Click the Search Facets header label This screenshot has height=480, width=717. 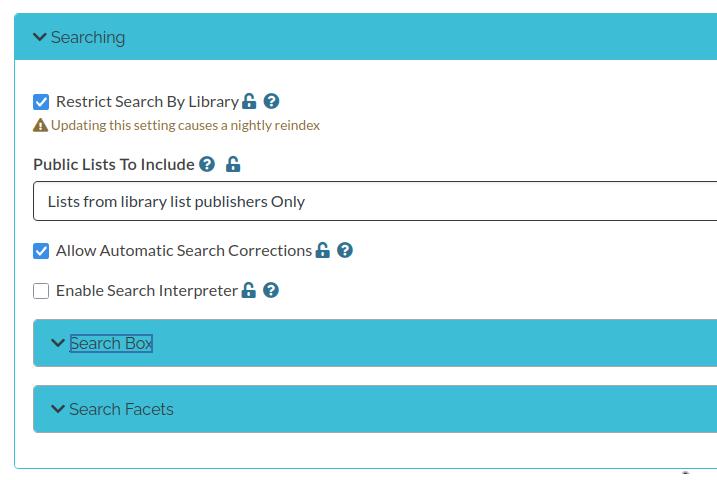point(122,409)
